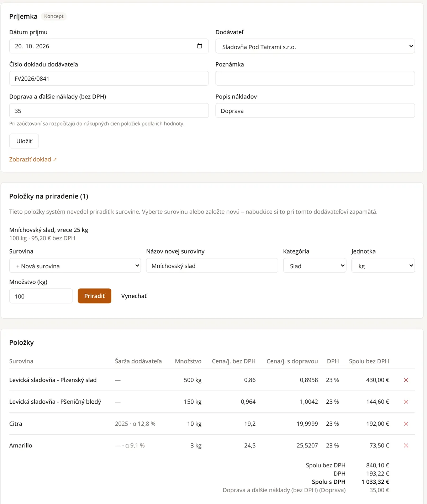Click the 73,50 € row total
This screenshot has width=427, height=504.
(379, 445)
